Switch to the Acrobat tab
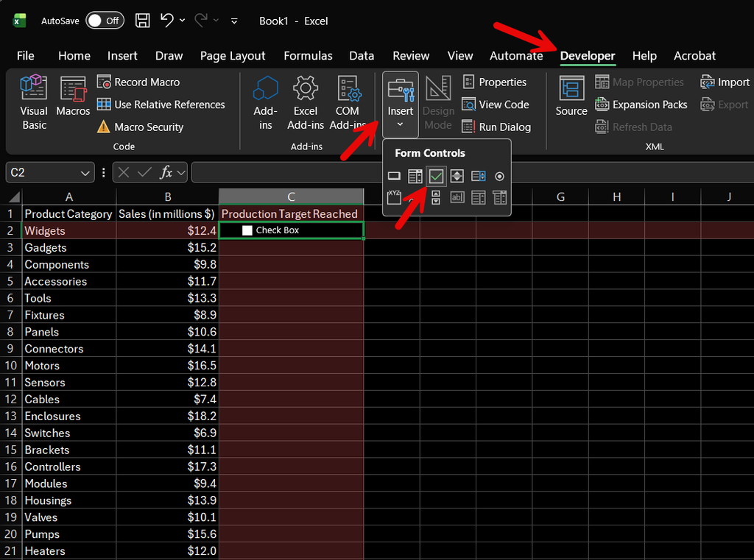Viewport: 754px width, 560px height. 694,56
